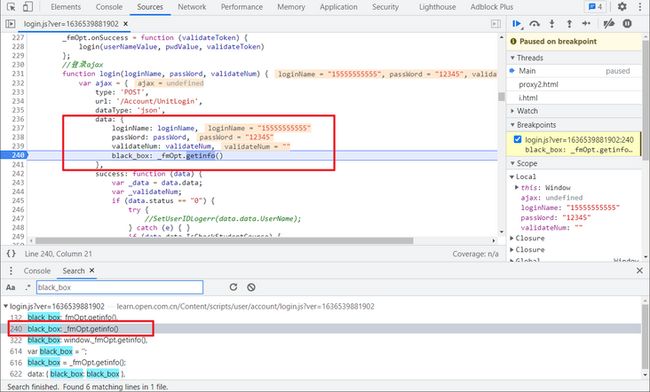This screenshot has height=392, width=650.
Task: Select passWord value "12345" in scope
Action: click(576, 218)
